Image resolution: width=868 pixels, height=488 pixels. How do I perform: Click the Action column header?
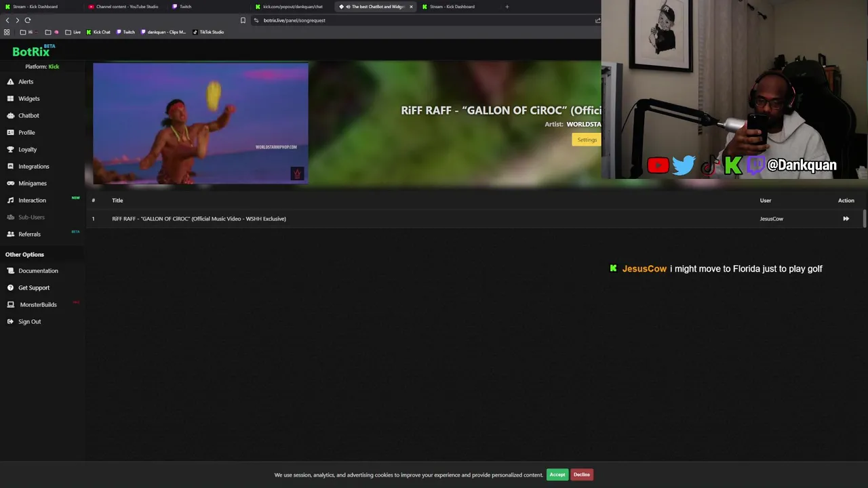coord(846,201)
